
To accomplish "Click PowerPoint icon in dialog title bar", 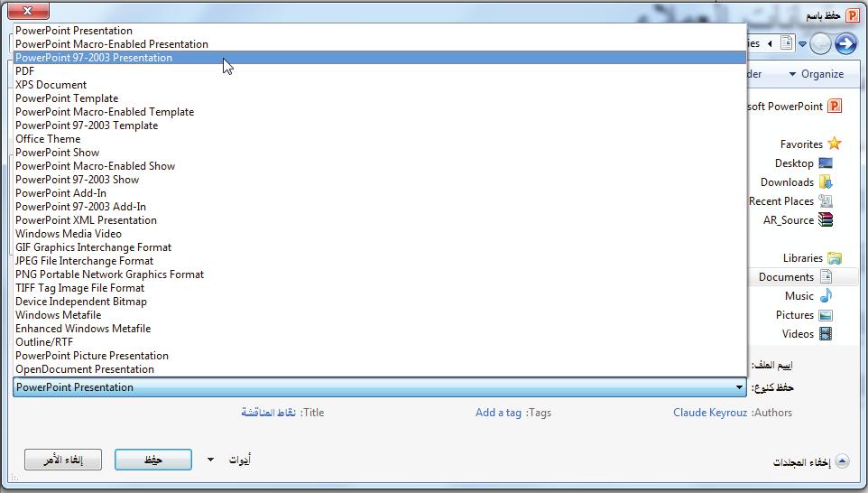I will pyautogui.click(x=852, y=15).
